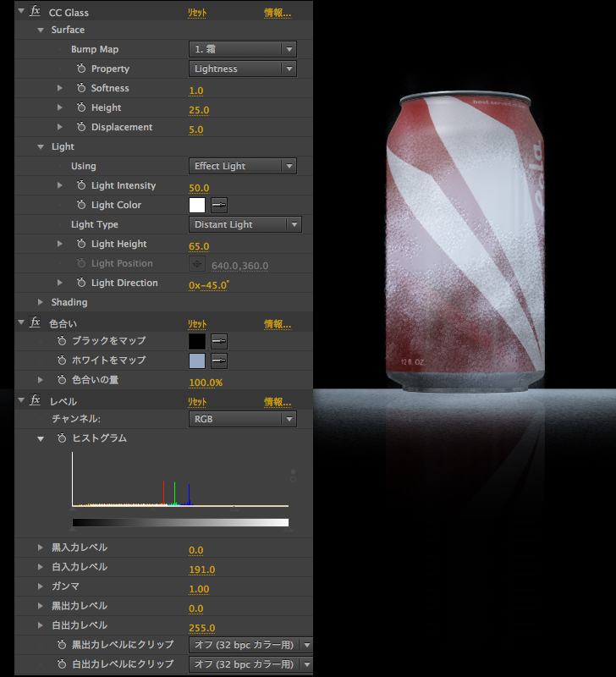Click the eyedropper for ホワイトをマップ
The image size is (616, 677).
219,361
